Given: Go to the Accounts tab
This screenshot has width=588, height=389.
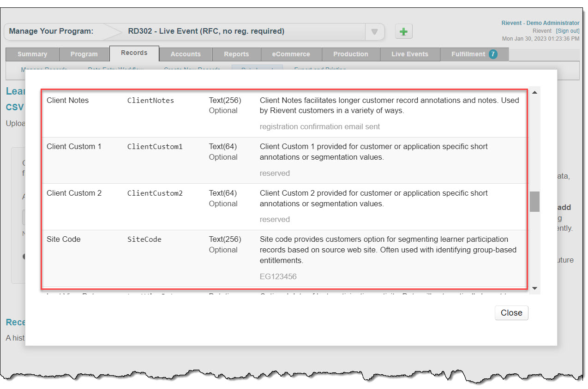Looking at the screenshot, I should pyautogui.click(x=186, y=54).
